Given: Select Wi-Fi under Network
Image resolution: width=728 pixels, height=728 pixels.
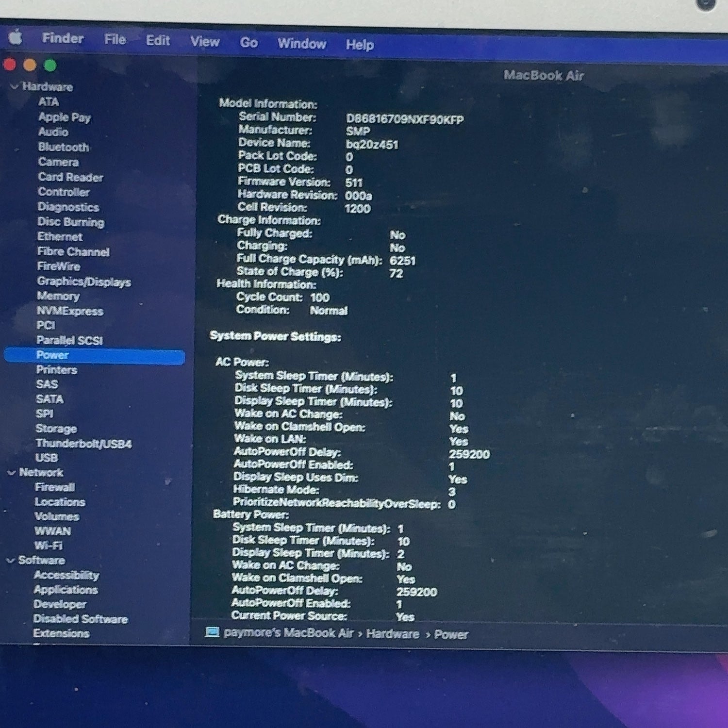Looking at the screenshot, I should [x=49, y=546].
